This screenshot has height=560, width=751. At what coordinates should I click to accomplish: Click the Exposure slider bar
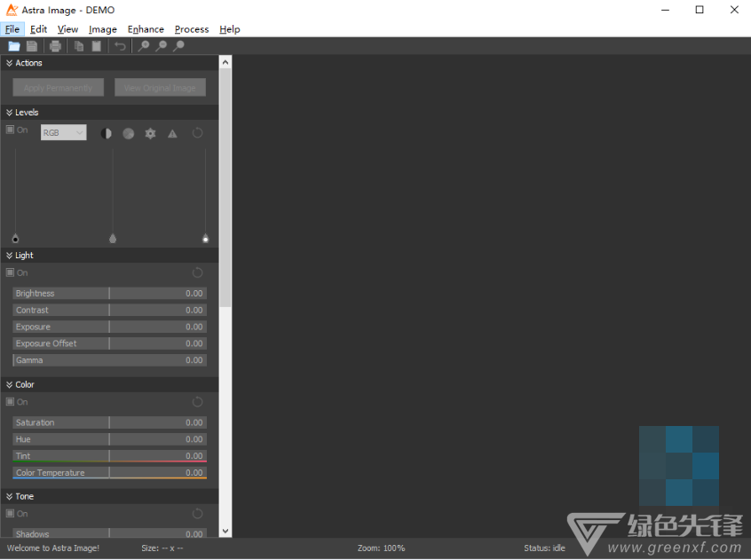(x=110, y=327)
